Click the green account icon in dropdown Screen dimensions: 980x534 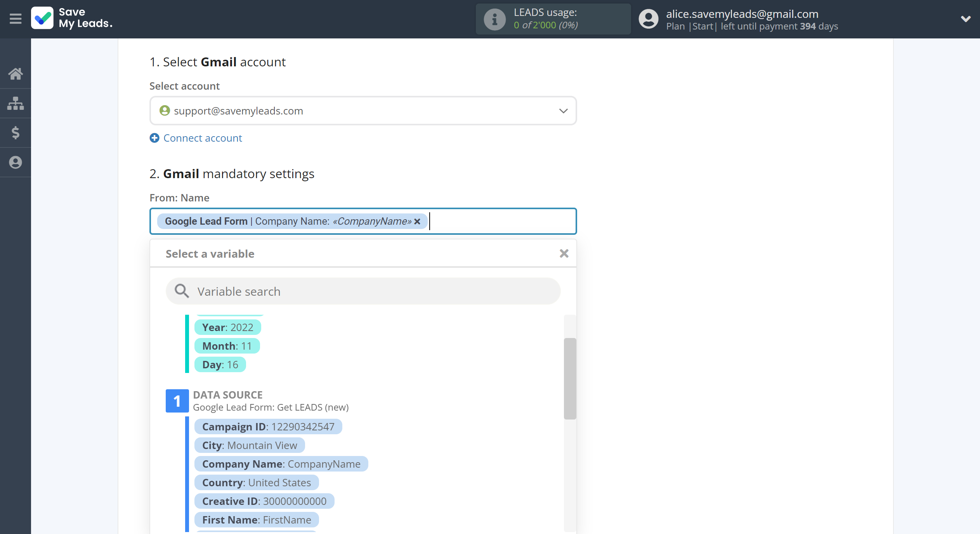165,111
